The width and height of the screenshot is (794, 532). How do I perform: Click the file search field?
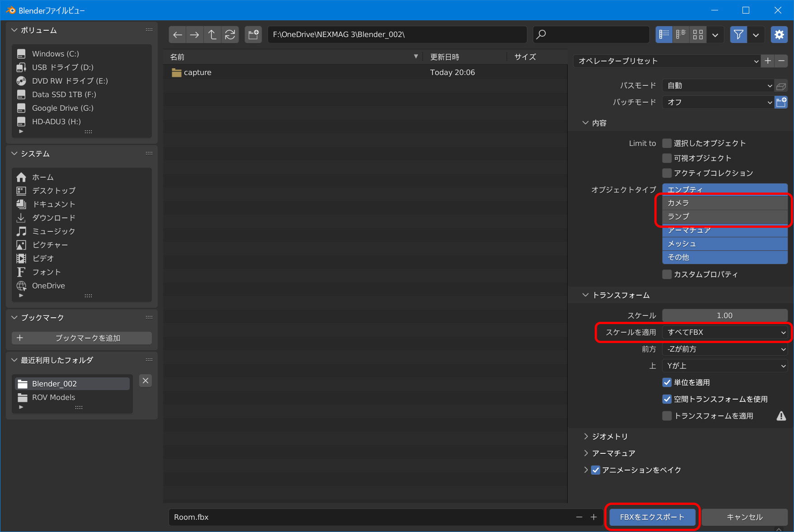pyautogui.click(x=591, y=35)
